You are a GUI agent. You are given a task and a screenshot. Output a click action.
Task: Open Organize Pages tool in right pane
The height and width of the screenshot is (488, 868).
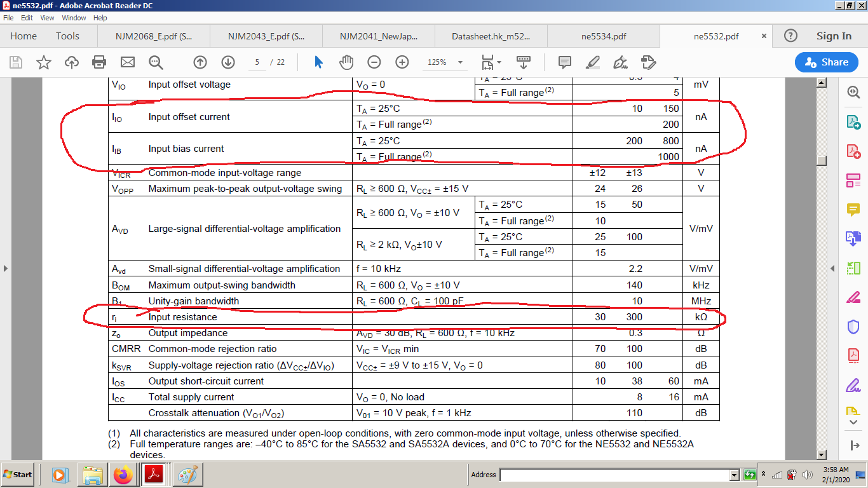853,180
